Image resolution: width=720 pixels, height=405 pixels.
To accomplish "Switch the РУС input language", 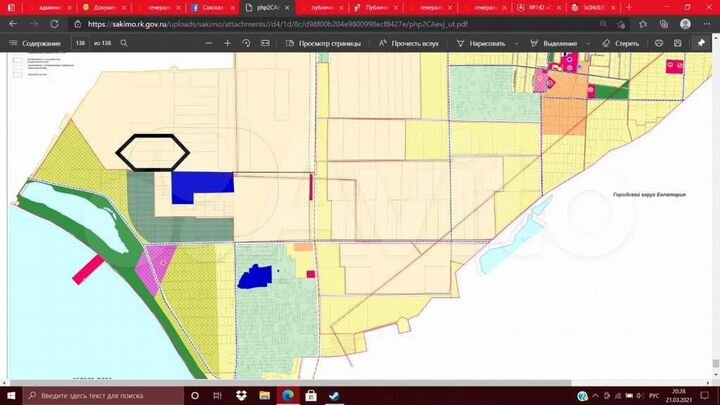I will 654,395.
